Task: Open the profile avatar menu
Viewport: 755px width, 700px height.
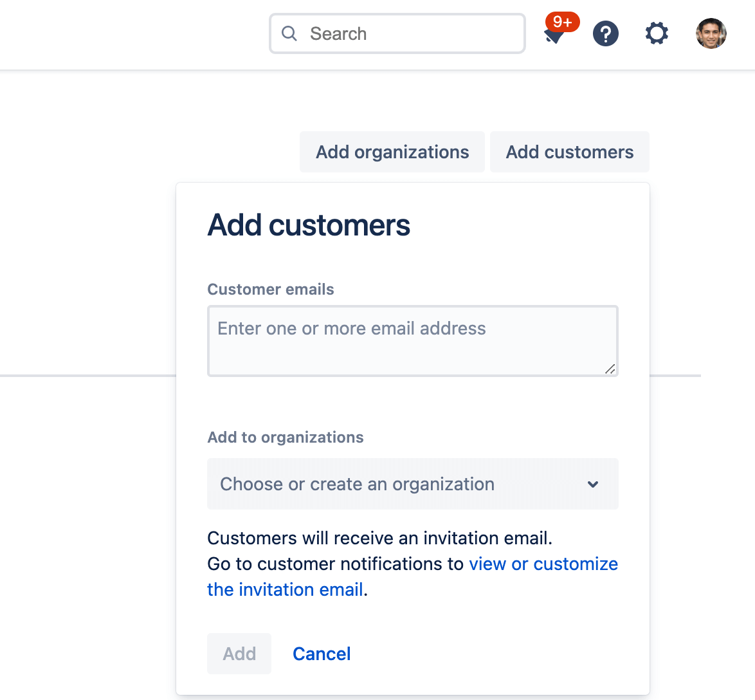Action: click(711, 33)
